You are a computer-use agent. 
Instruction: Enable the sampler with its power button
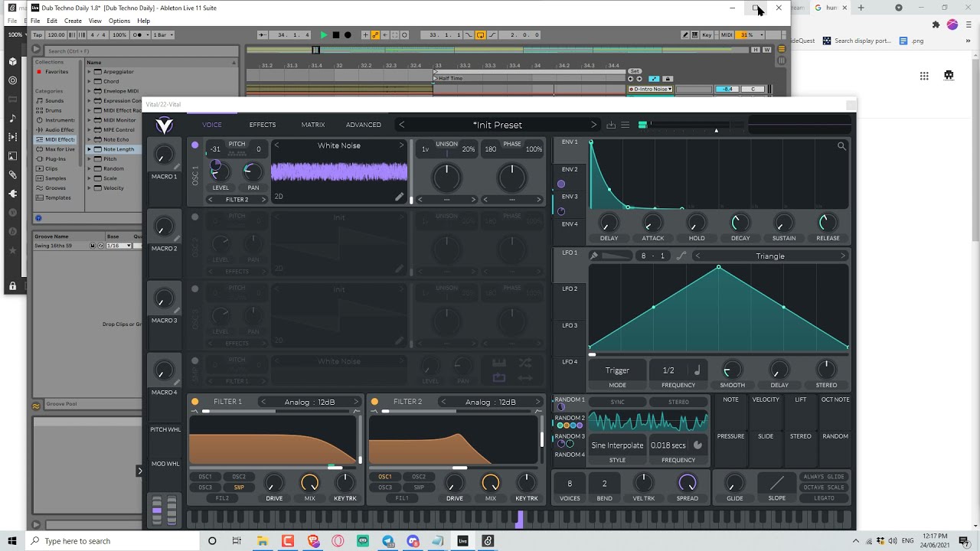(x=195, y=360)
